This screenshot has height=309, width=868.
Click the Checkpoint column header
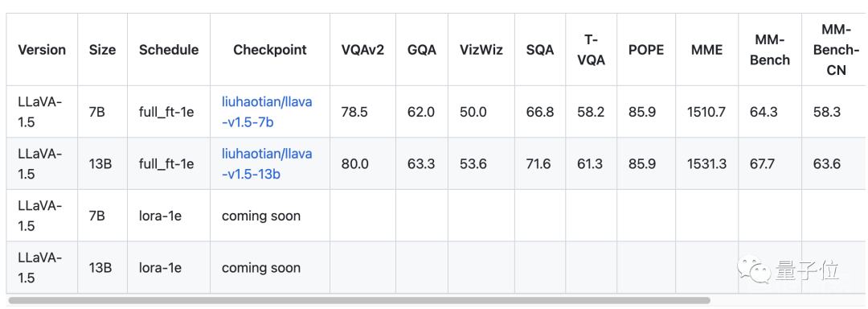(269, 50)
